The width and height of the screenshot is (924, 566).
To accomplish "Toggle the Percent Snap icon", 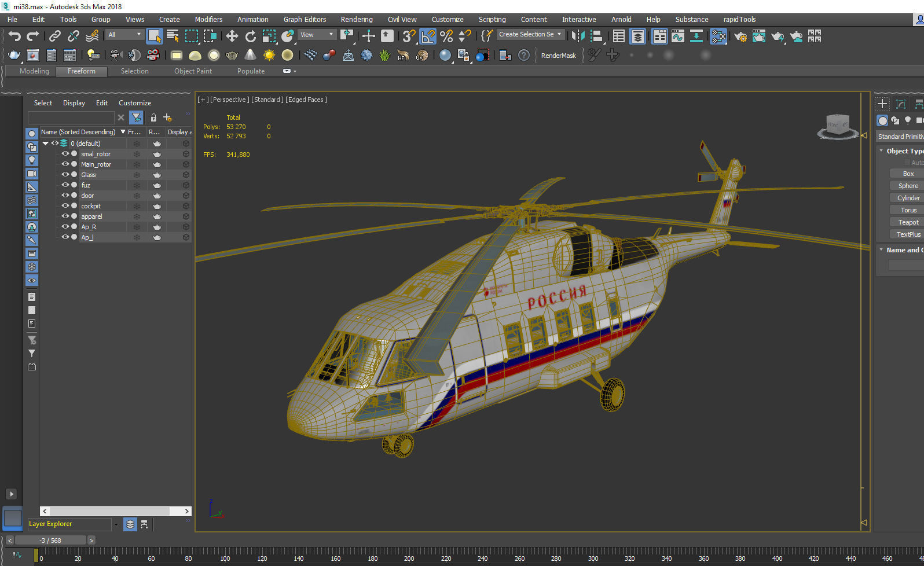I will click(x=446, y=36).
